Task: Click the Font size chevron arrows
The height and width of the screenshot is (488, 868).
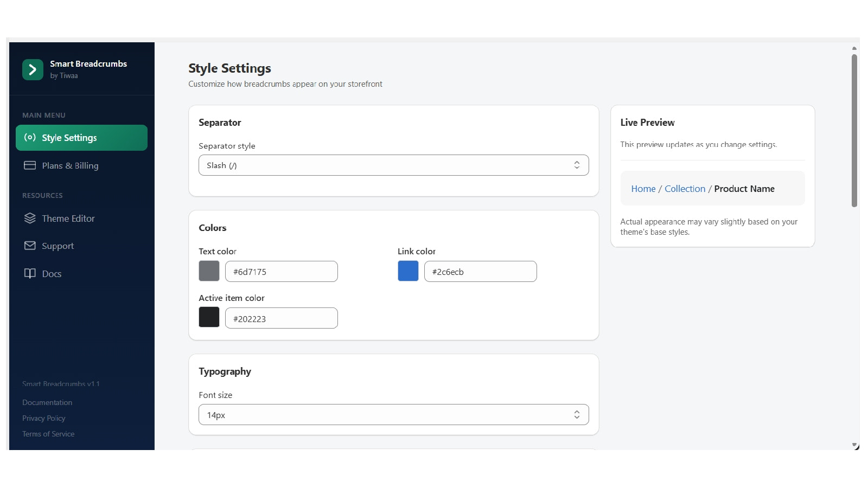Action: pos(577,415)
